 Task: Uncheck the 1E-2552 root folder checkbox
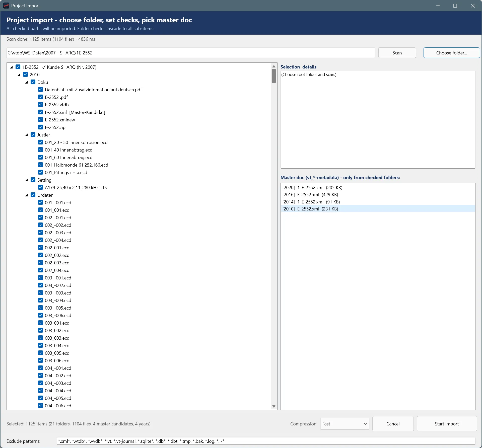click(18, 67)
